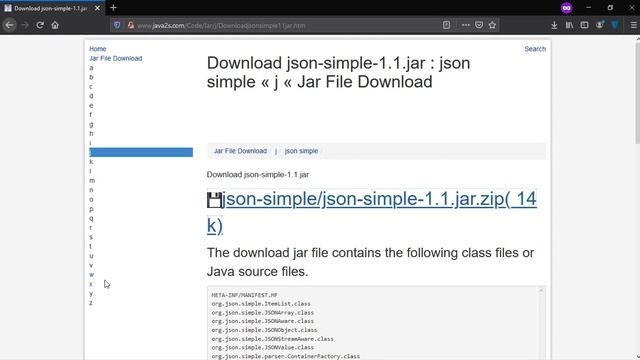
Task: Open Jar File Download sidebar link
Action: [116, 58]
